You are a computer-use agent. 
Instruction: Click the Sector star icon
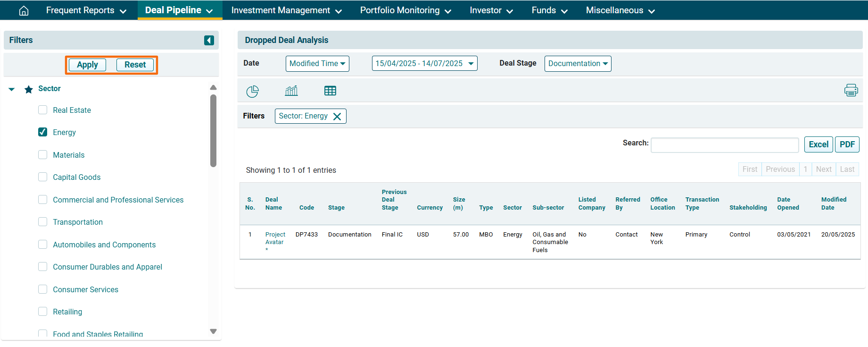[x=29, y=89]
